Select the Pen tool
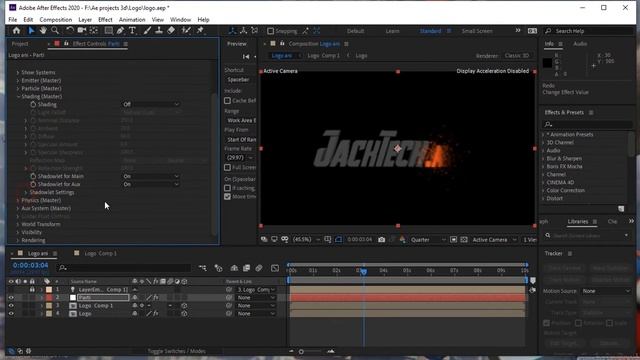Screen dimensions: 640x360 tap(120, 31)
